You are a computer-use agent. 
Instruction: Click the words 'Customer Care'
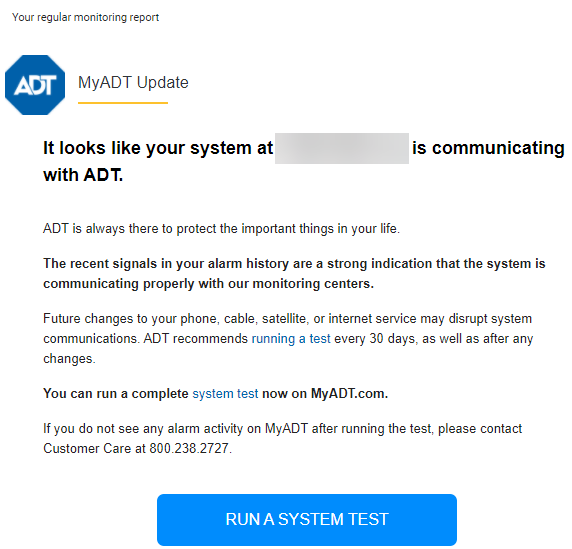[x=87, y=448]
